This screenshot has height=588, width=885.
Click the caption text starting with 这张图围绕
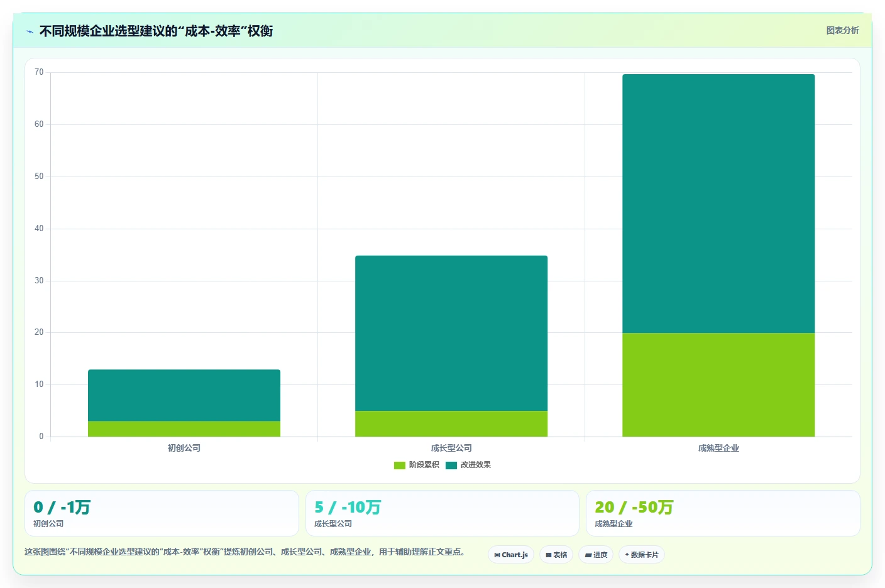[245, 552]
